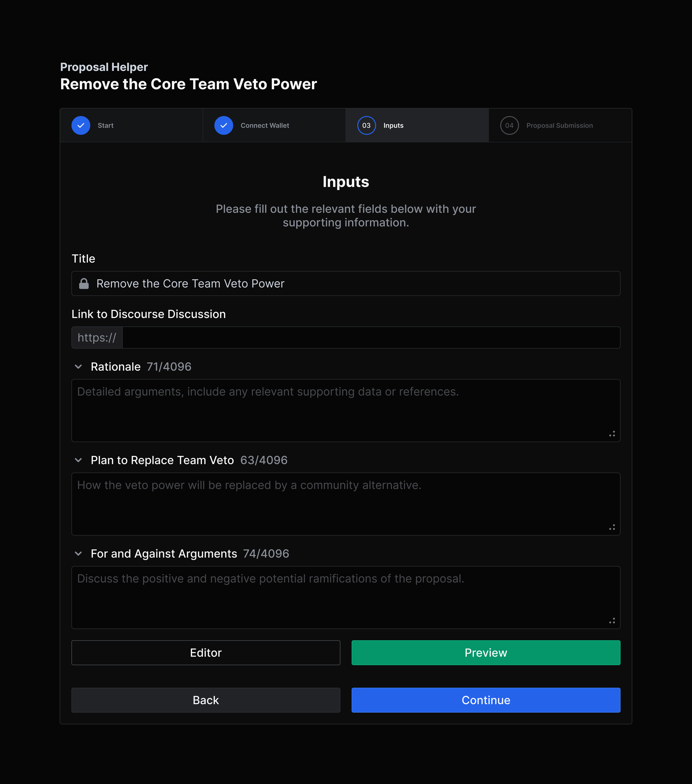This screenshot has height=784, width=692.
Task: Collapse the Rationale section chevron
Action: click(x=78, y=367)
